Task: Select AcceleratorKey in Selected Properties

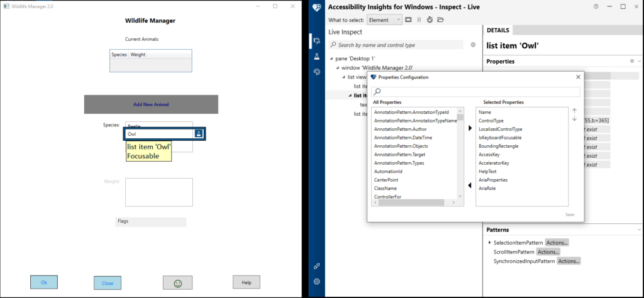Action: [494, 163]
